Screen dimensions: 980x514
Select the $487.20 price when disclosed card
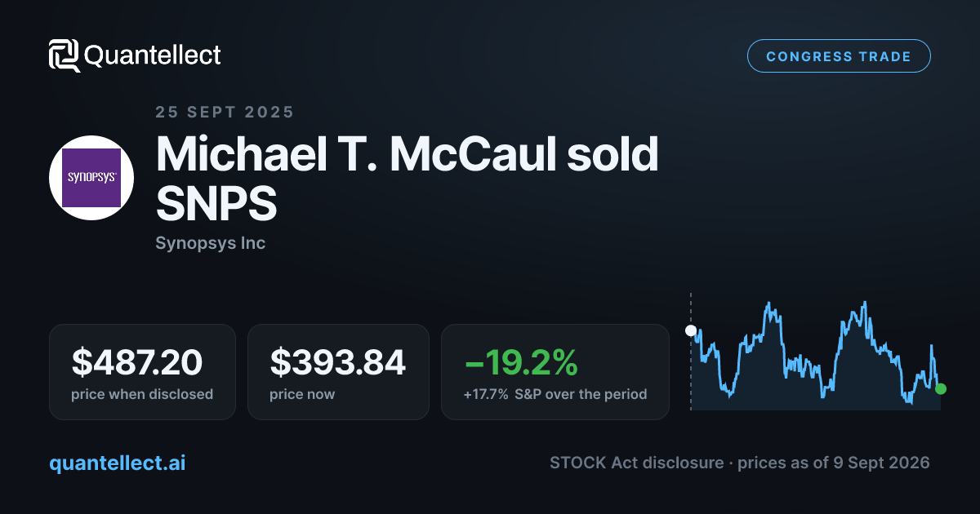click(x=142, y=372)
